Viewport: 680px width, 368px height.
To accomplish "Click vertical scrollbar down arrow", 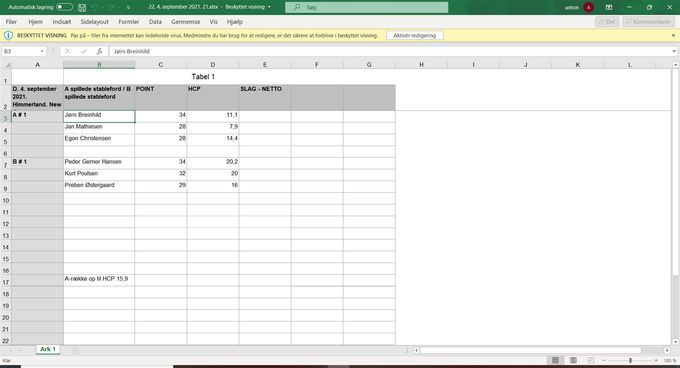I will click(x=675, y=342).
